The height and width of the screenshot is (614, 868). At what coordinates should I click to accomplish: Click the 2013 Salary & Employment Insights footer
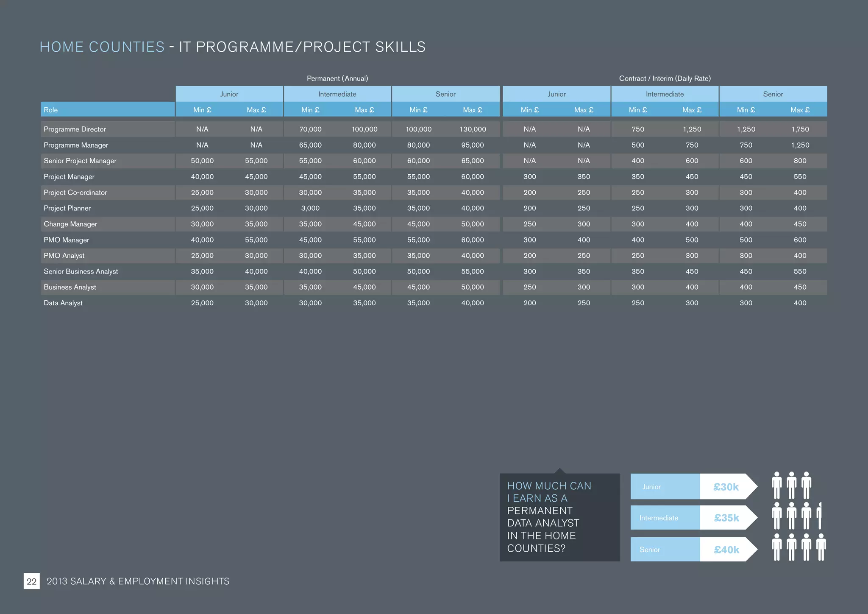tap(138, 581)
